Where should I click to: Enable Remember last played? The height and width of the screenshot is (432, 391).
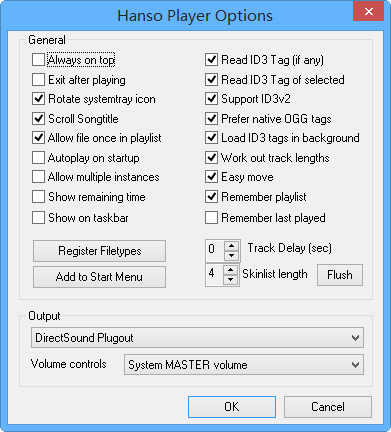pyautogui.click(x=211, y=218)
